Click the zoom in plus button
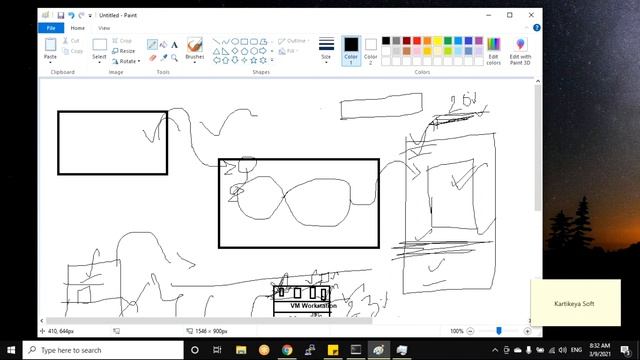Screen dimensions: 640x360 point(527,331)
